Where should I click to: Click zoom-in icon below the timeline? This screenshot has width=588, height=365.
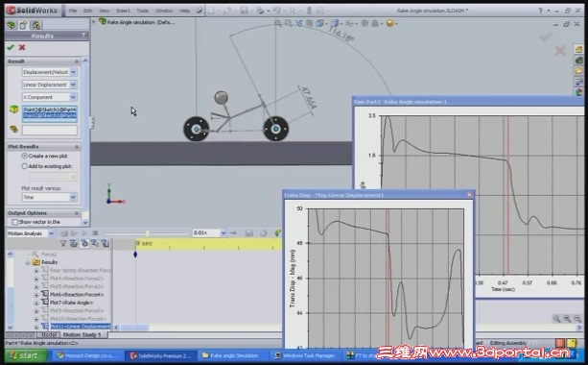coord(567,319)
